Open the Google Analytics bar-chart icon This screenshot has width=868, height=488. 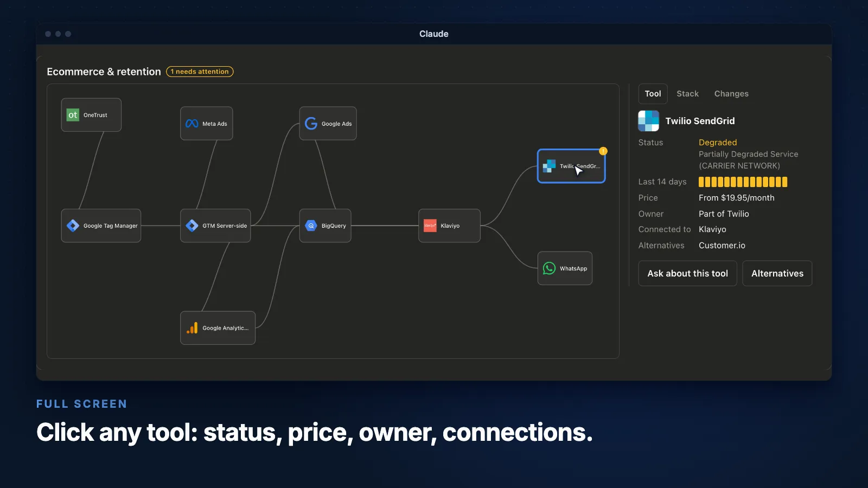[192, 328]
